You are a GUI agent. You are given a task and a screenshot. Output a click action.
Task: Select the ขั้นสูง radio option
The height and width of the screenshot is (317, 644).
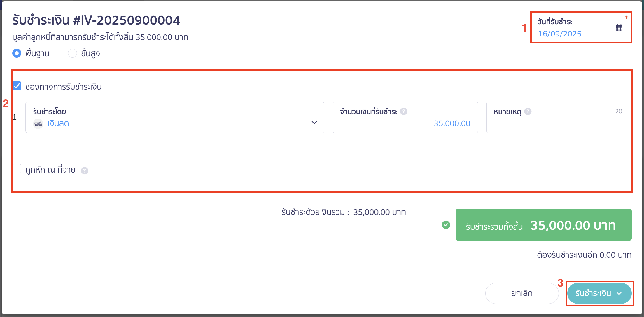72,53
